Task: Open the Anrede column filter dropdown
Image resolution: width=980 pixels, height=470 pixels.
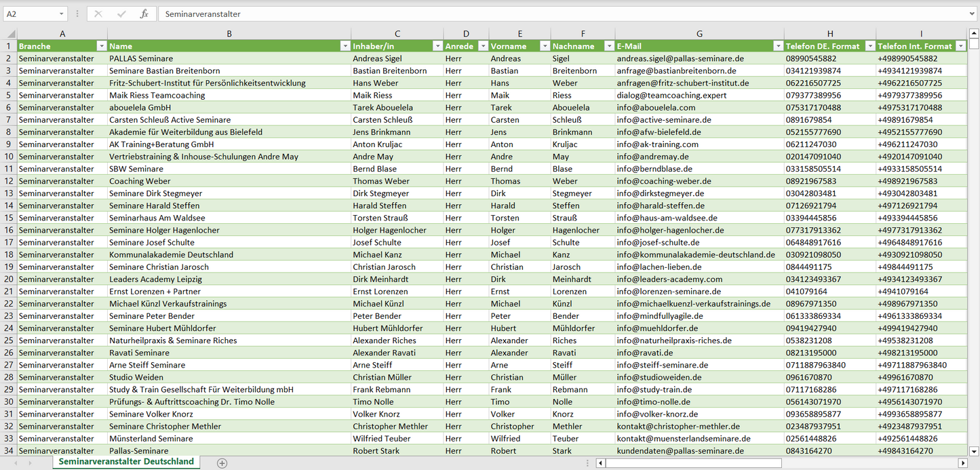Action: pos(483,46)
